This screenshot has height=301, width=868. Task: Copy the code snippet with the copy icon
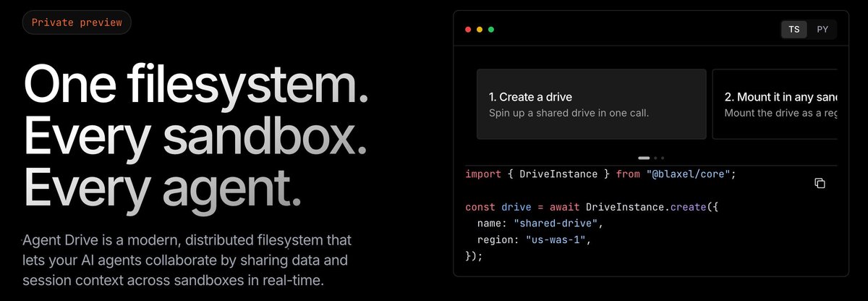[x=820, y=184]
